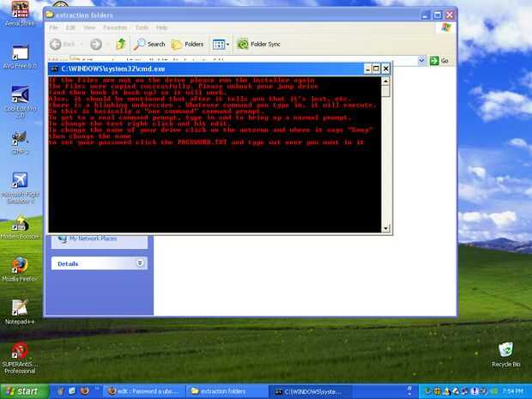This screenshot has height=399, width=532.
Task: Click the green Go button beside the address bar
Action: coord(439,61)
